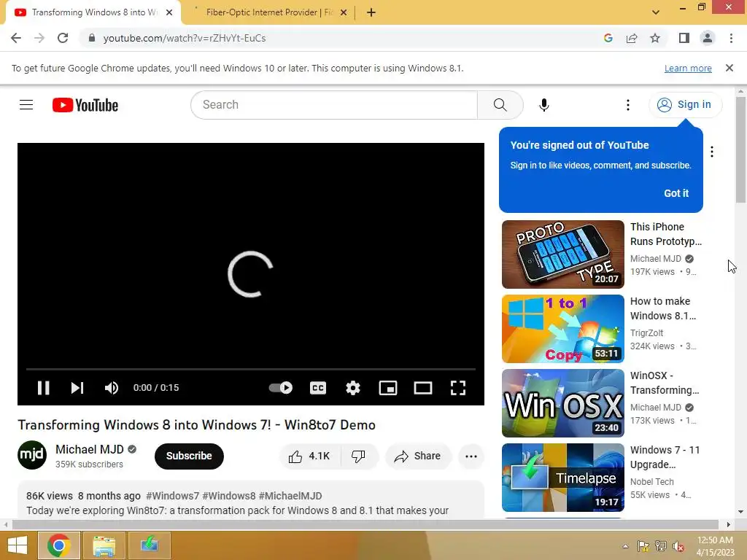Screen dimensions: 747x560
Task: Click the vertical page scrollbar thumb
Action: point(740,150)
